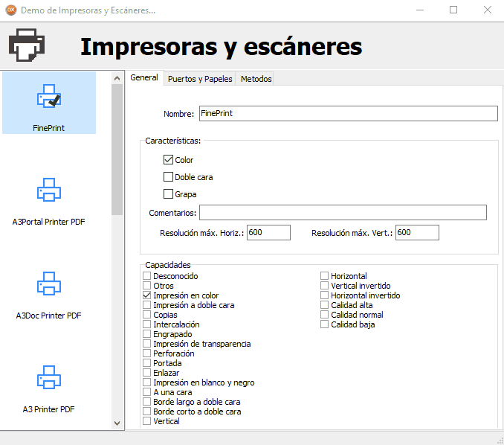Close the Demo de Impresoras window
This screenshot has width=504, height=445.
pos(488,10)
